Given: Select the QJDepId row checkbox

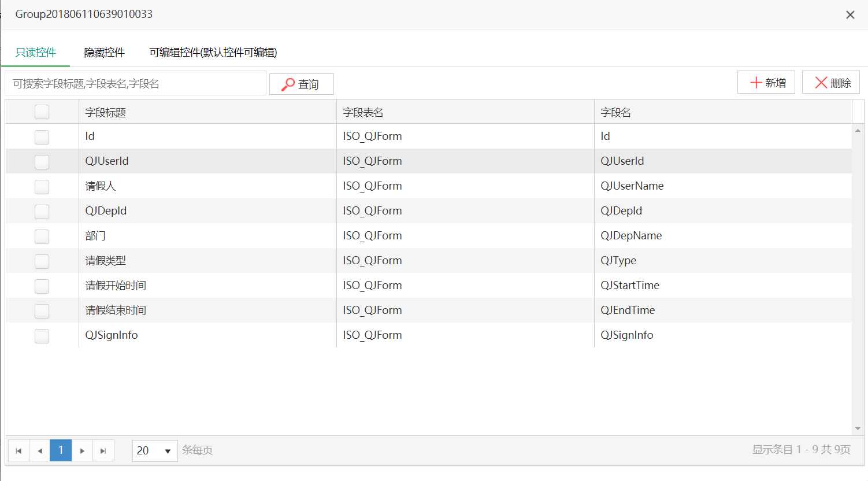Looking at the screenshot, I should pos(42,211).
